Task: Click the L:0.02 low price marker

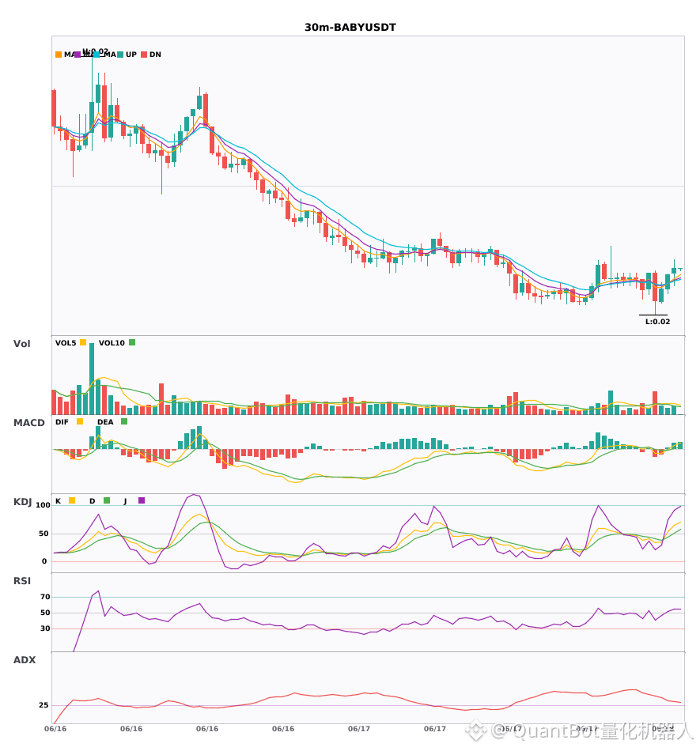Action: click(658, 322)
